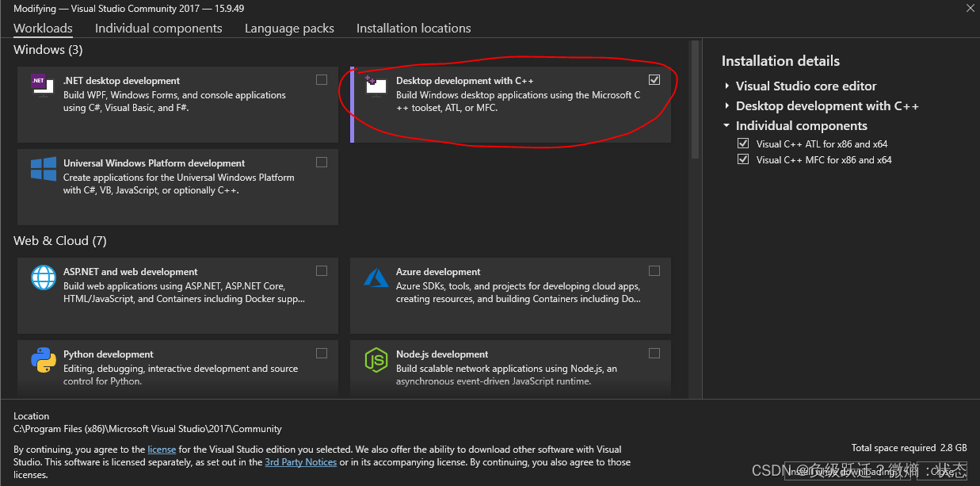Image resolution: width=980 pixels, height=486 pixels.
Task: Open the license link
Action: coord(162,450)
